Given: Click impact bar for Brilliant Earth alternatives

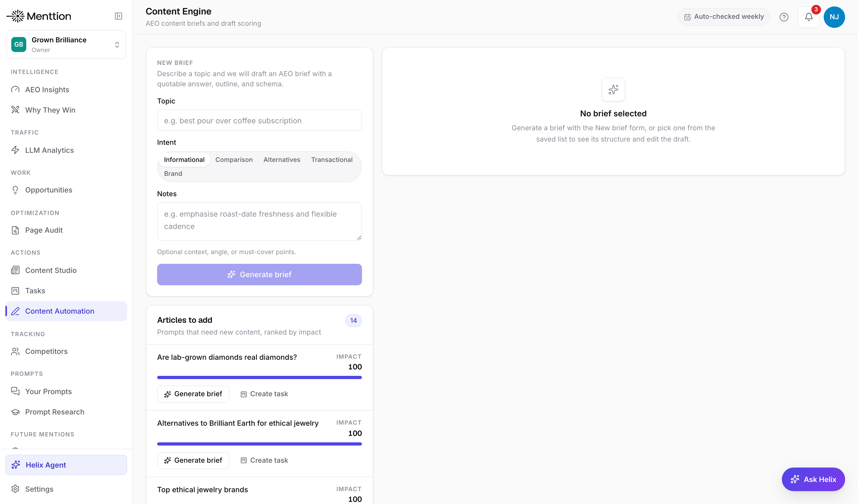Looking at the screenshot, I should pyautogui.click(x=260, y=444).
